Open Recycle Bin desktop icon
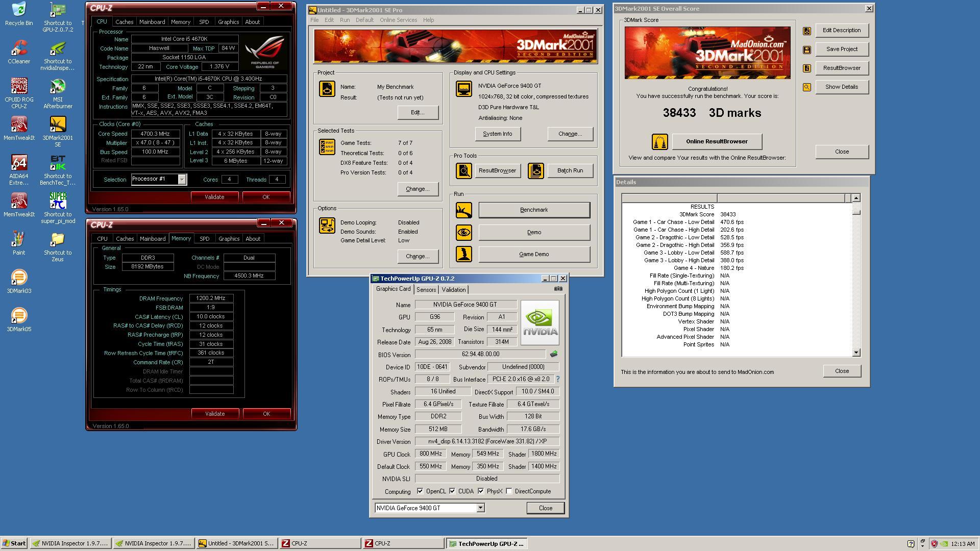 [18, 14]
